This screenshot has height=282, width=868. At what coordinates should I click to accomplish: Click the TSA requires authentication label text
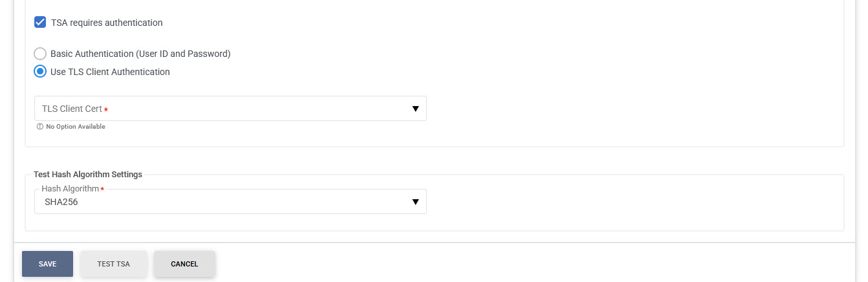click(x=107, y=23)
